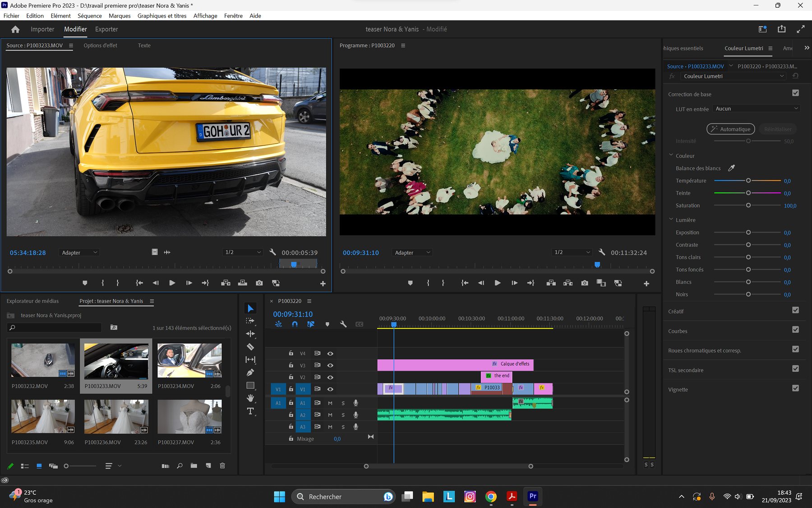The height and width of the screenshot is (508, 812).
Task: Open the Couleur Lumetri effect dropdown
Action: tap(734, 76)
